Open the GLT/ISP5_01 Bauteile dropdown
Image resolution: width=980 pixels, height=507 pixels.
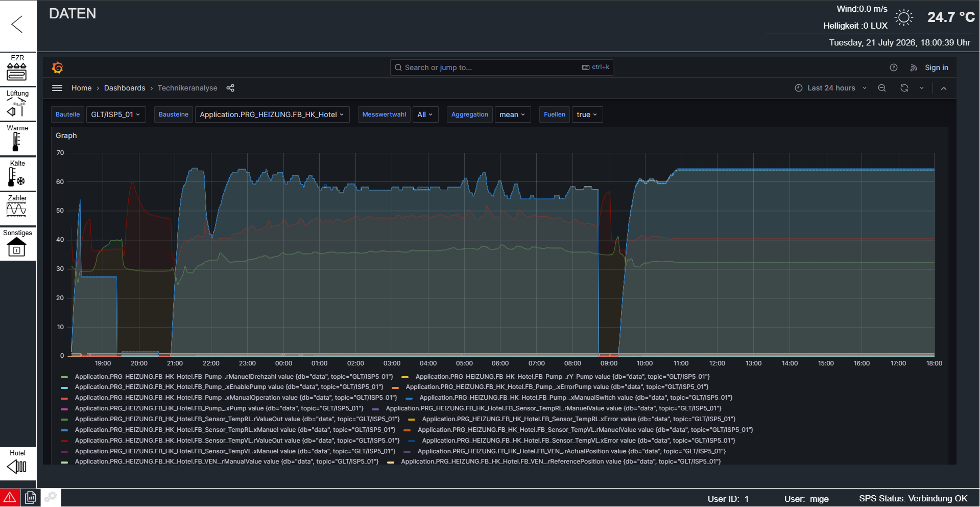tap(115, 114)
